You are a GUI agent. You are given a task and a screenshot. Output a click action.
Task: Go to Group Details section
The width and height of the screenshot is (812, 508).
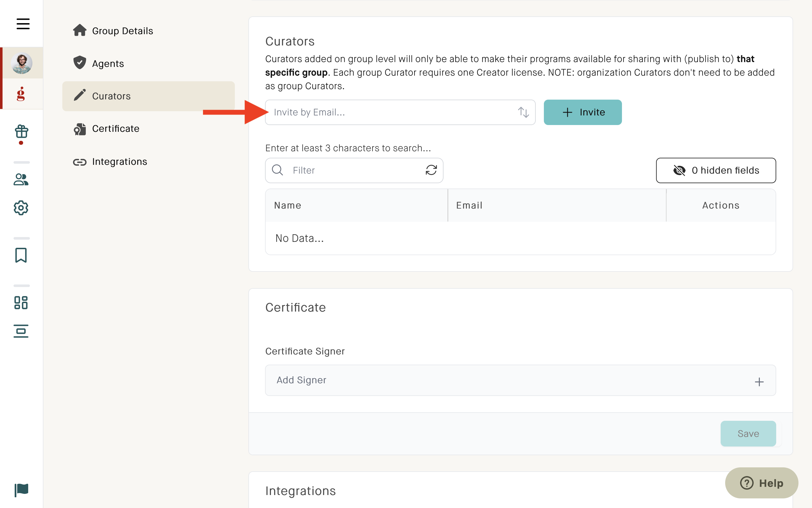point(148,31)
